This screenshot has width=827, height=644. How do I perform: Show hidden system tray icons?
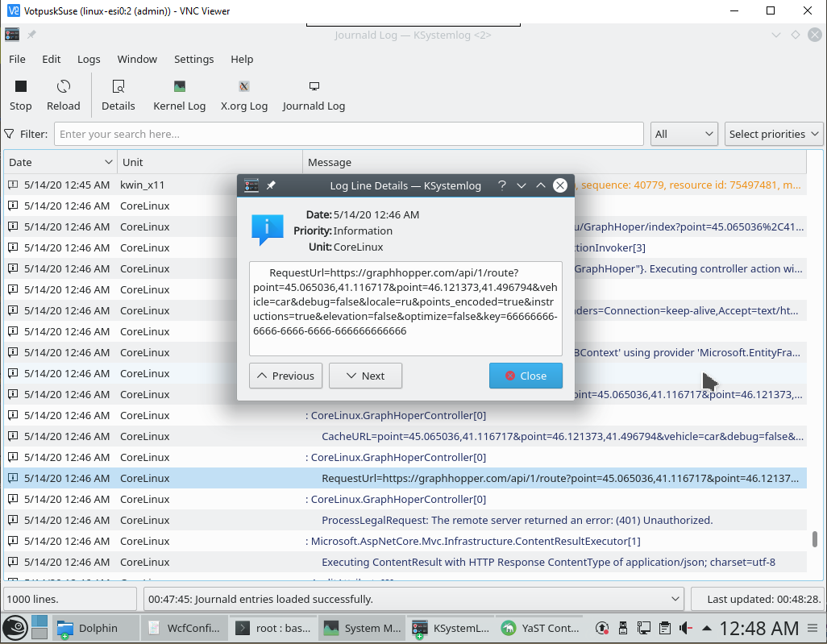pyautogui.click(x=707, y=628)
